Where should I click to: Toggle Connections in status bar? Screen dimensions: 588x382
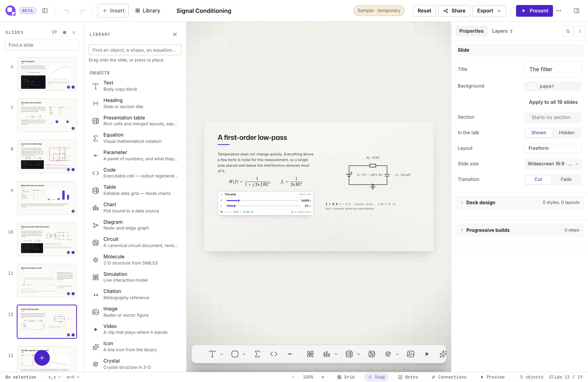449,377
